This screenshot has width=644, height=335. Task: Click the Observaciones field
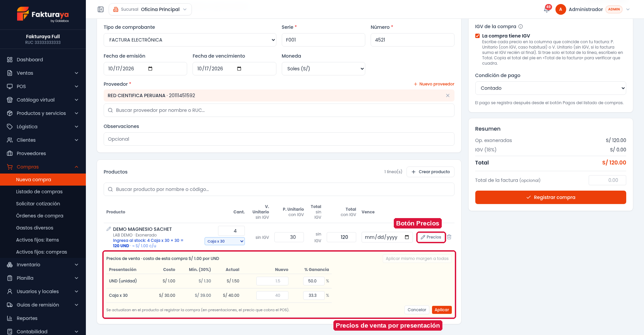(x=279, y=139)
